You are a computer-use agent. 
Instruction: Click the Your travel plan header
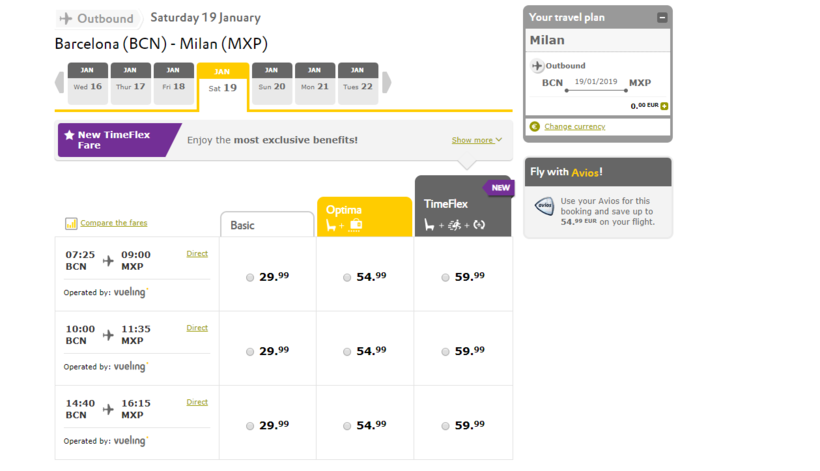[598, 17]
